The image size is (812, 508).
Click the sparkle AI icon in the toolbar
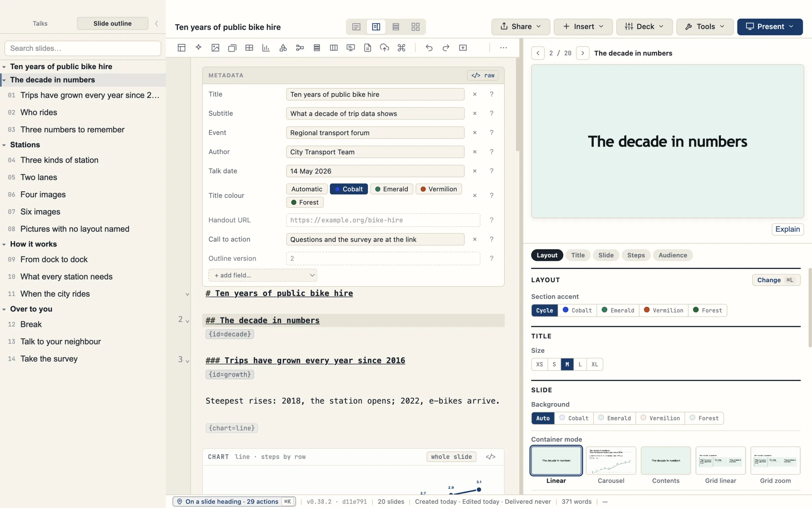coord(199,48)
